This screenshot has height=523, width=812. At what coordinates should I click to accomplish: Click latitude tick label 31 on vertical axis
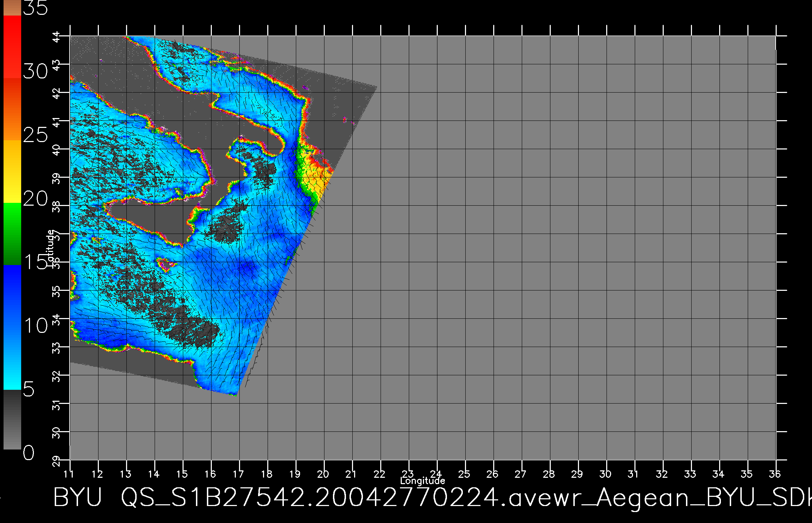(x=56, y=404)
